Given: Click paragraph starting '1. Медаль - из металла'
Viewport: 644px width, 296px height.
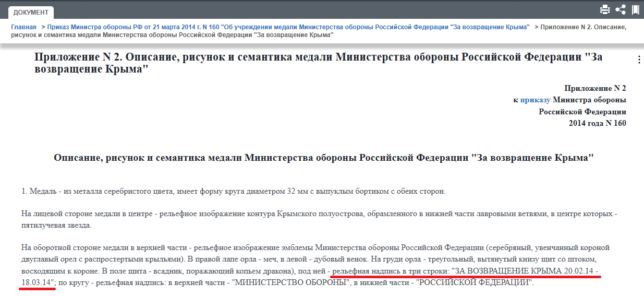Looking at the screenshot, I should click(234, 192).
